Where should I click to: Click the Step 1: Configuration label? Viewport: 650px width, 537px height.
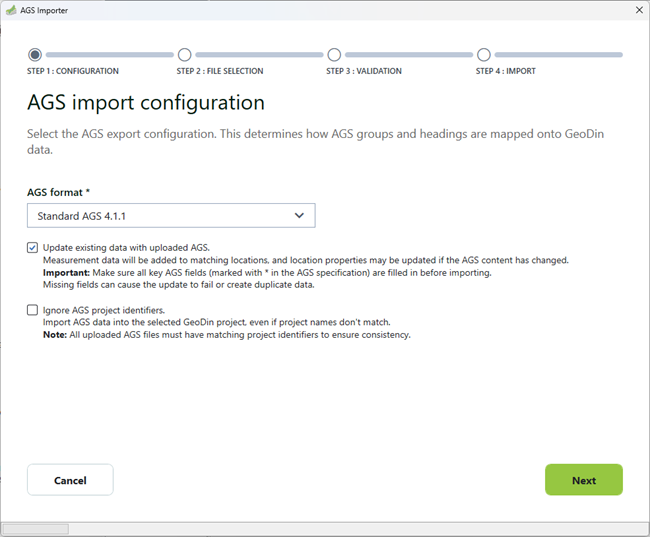pos(73,72)
